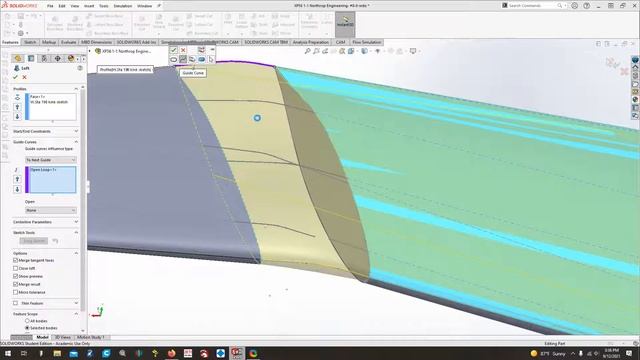Click the Search Commands field

(533, 6)
